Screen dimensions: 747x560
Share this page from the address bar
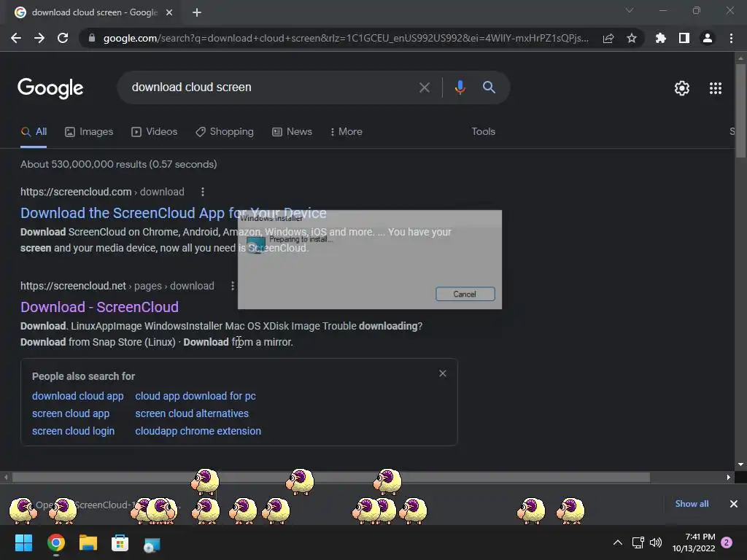[x=608, y=38]
